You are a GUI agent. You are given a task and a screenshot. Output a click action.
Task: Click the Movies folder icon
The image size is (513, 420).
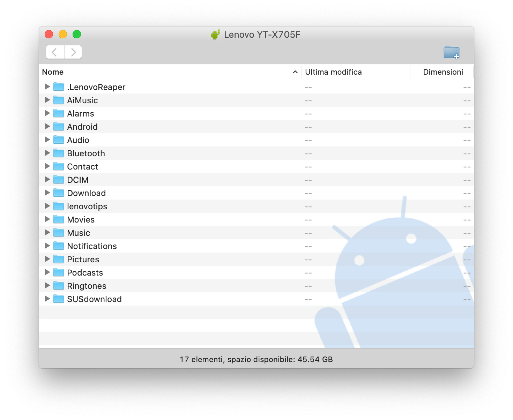pyautogui.click(x=59, y=219)
